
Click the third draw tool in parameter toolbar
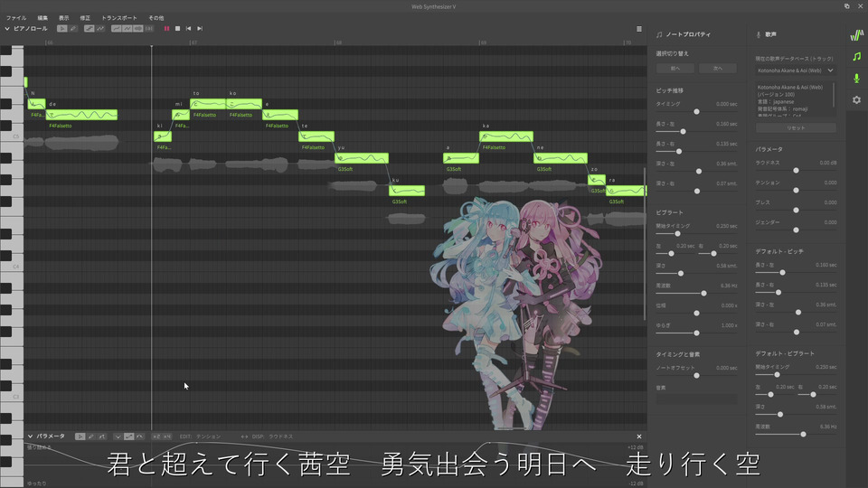[102, 436]
